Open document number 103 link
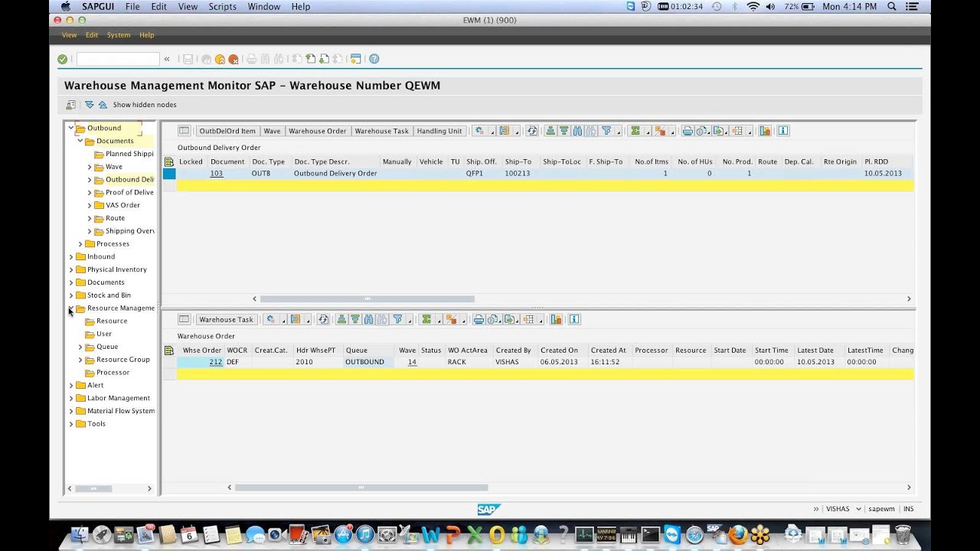The image size is (980, 551). 217,174
